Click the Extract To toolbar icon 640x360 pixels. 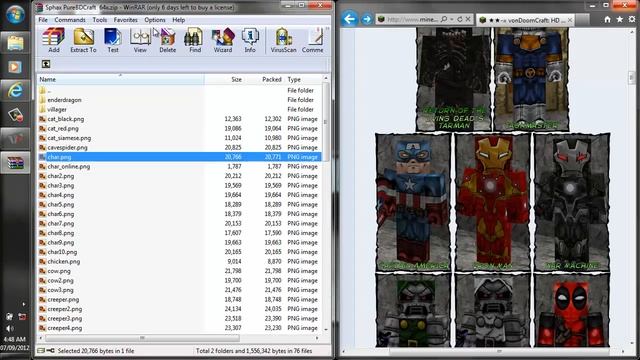(x=83, y=40)
